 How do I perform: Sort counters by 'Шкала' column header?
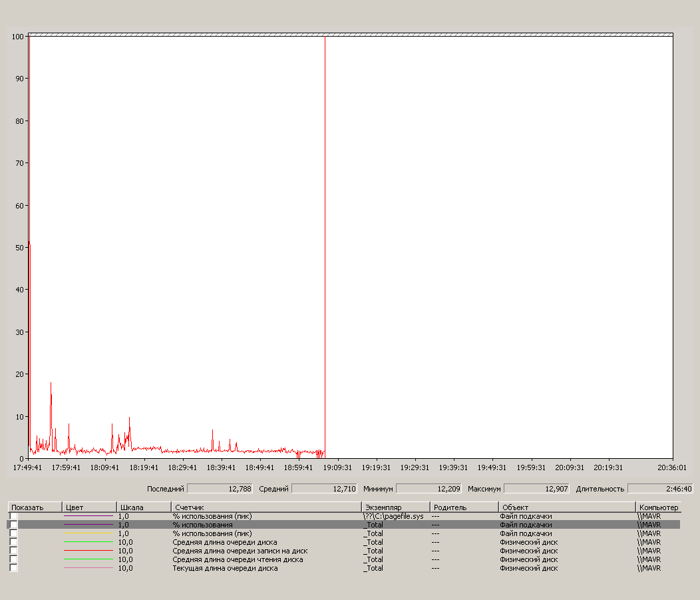pos(144,507)
